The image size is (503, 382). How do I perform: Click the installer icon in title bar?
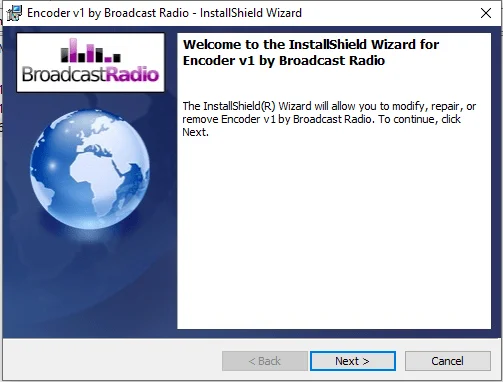click(x=14, y=13)
